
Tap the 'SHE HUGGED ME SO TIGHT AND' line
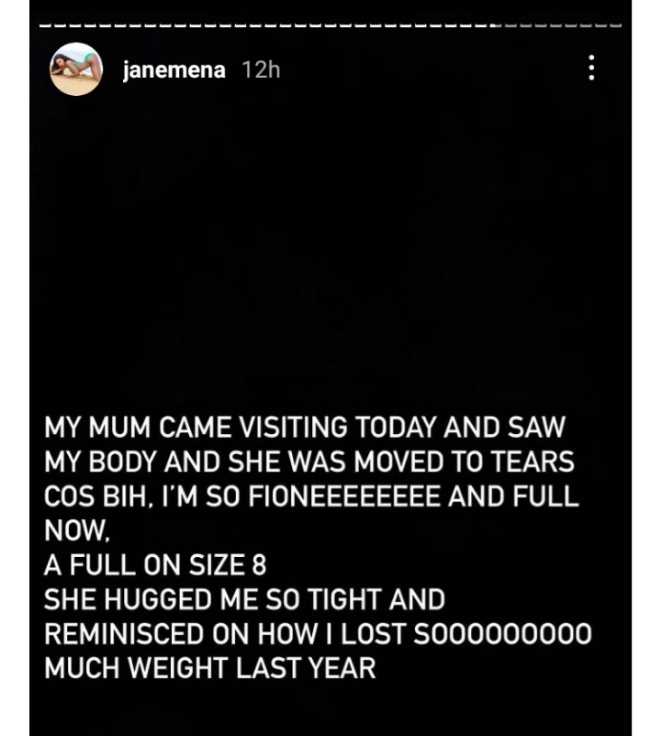point(245,599)
